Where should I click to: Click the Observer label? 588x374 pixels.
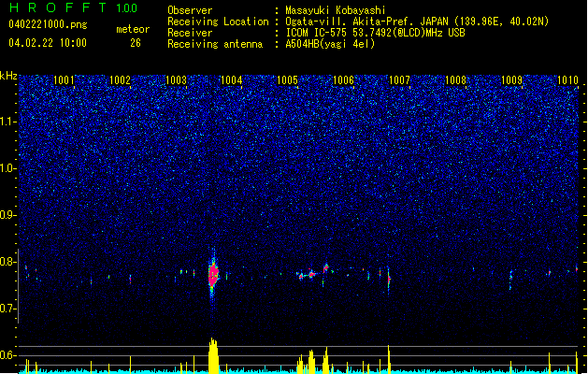tap(190, 10)
